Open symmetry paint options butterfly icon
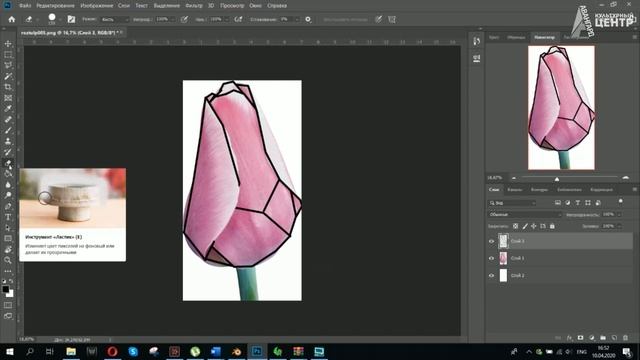 (x=392, y=19)
